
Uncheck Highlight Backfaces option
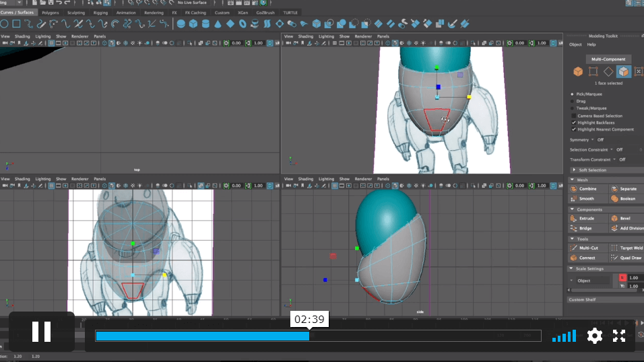click(x=573, y=122)
